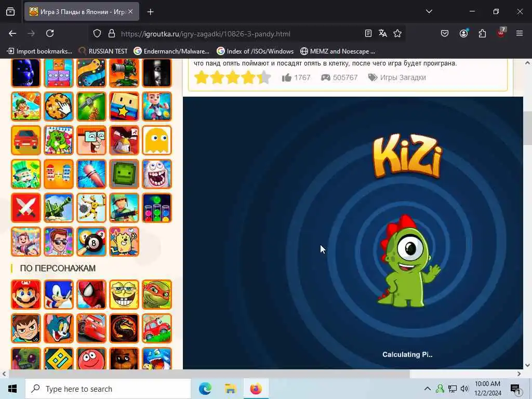
Task: Open the green Melon Playground face game
Action: point(124,174)
